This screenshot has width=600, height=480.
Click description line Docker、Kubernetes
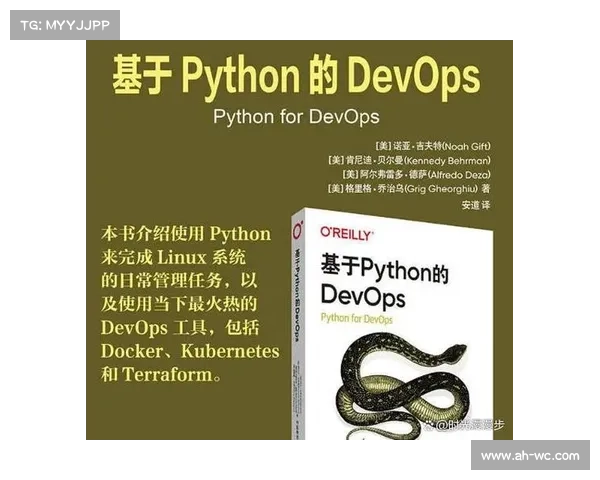pyautogui.click(x=190, y=351)
